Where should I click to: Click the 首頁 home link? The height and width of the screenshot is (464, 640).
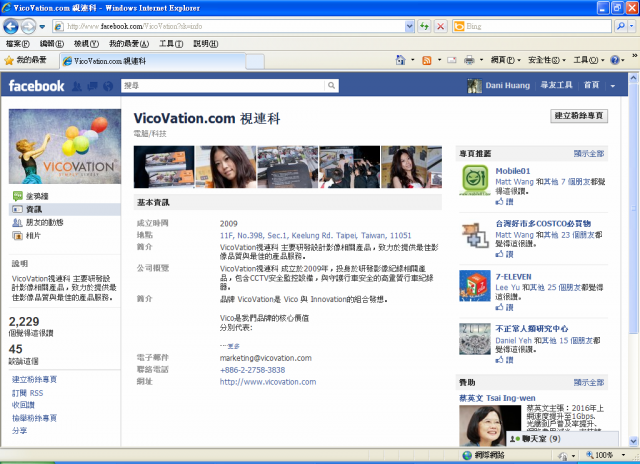[x=591, y=85]
